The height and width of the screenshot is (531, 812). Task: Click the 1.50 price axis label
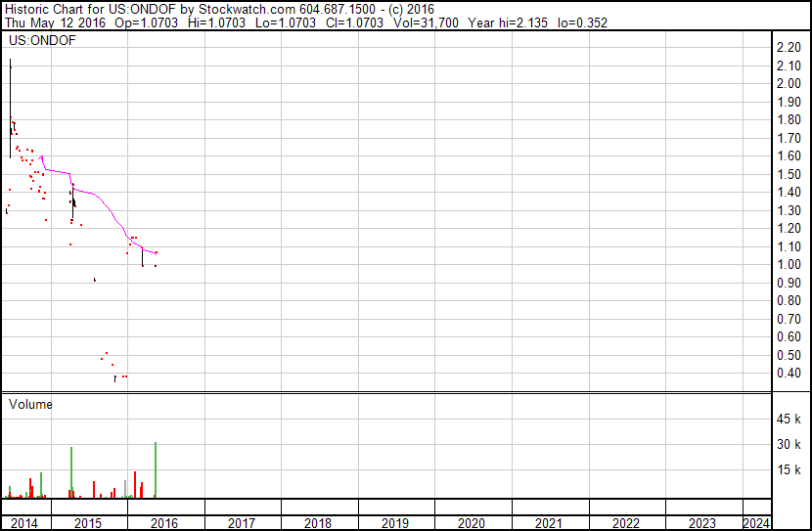(x=788, y=174)
